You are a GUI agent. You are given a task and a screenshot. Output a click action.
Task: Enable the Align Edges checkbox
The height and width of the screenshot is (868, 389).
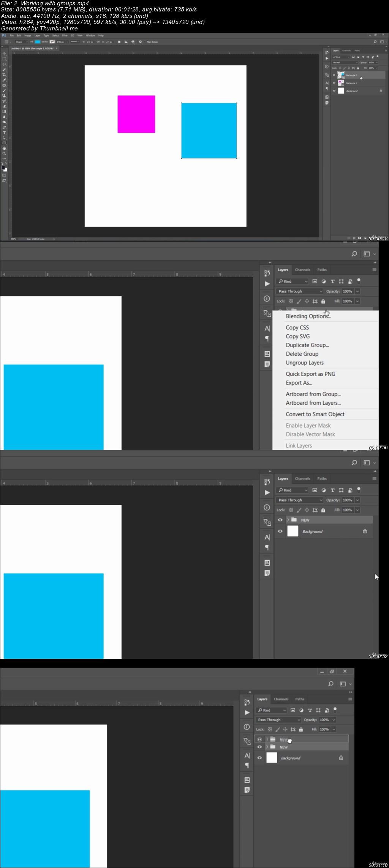click(145, 42)
